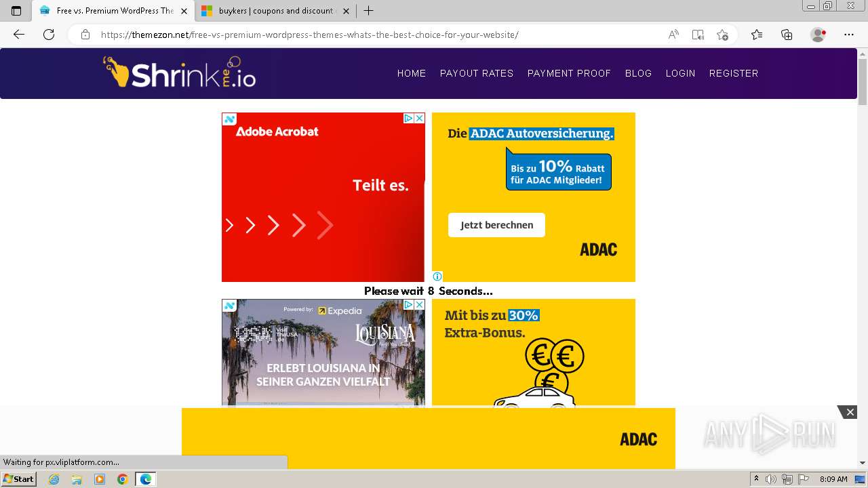Image resolution: width=868 pixels, height=488 pixels.
Task: Open the browser profile avatar
Action: click(818, 35)
